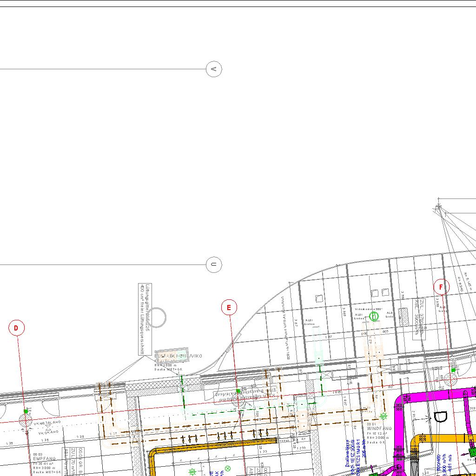Select the WINDFANG room label
Screen dimensions: 476x476
pyautogui.click(x=379, y=428)
